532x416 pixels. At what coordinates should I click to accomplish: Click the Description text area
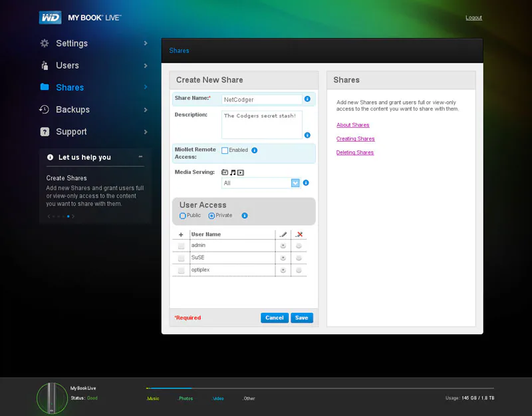[x=262, y=124]
